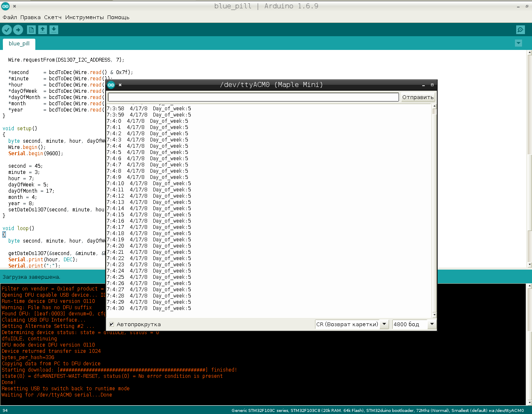532x414 pixels.
Task: Minimize the /dev/ttyACM0 serial monitor window
Action: point(424,85)
